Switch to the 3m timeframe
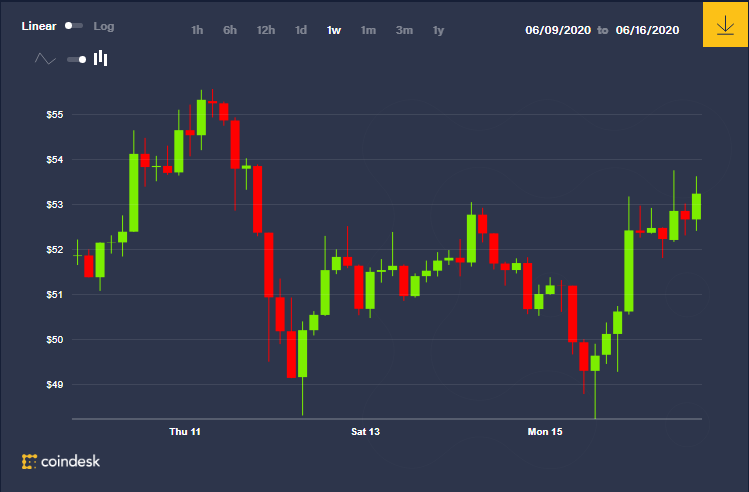This screenshot has height=492, width=749. coord(404,30)
